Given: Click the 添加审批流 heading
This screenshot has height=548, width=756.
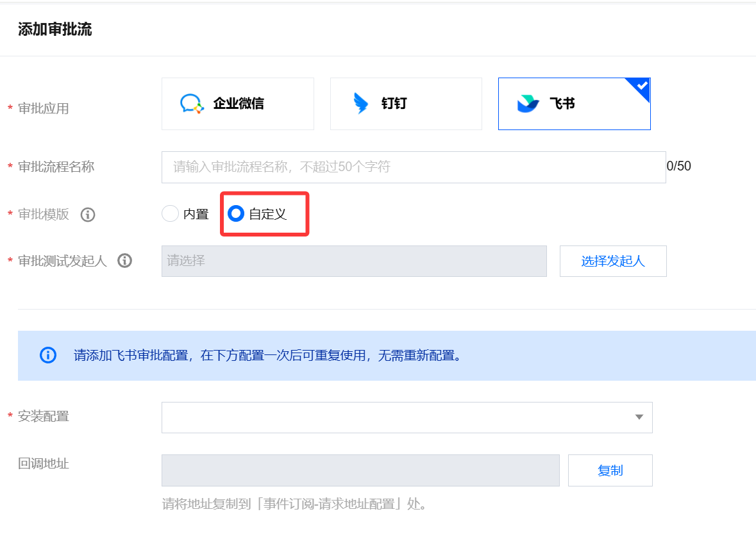Looking at the screenshot, I should point(55,29).
